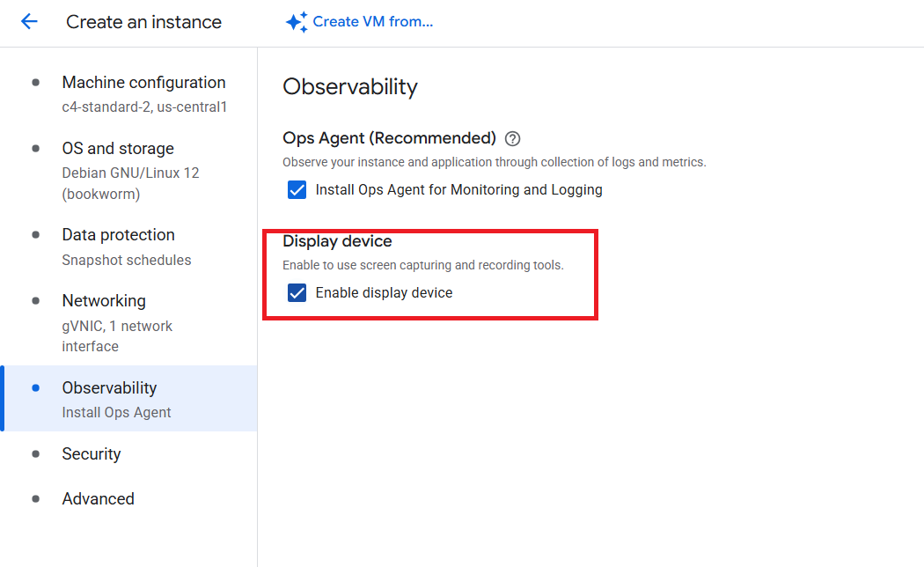Viewport: 924px width, 567px height.
Task: Select the Observability section
Action: [x=109, y=388]
